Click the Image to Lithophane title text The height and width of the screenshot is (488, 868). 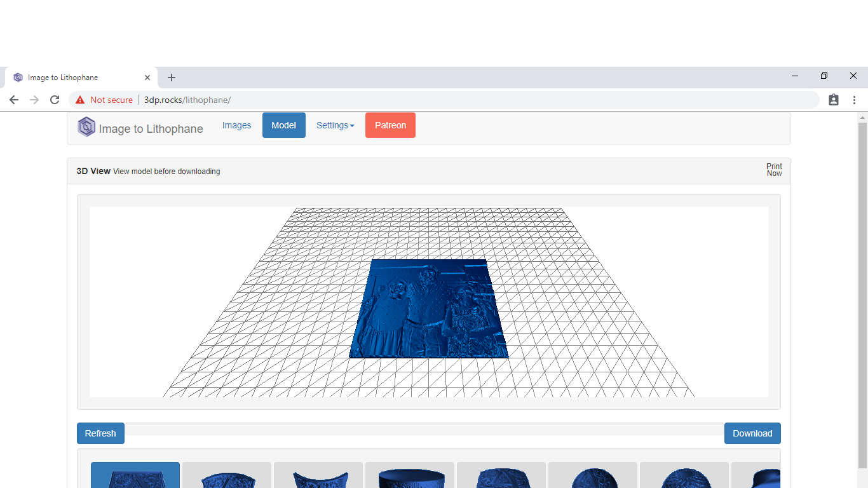coord(151,129)
